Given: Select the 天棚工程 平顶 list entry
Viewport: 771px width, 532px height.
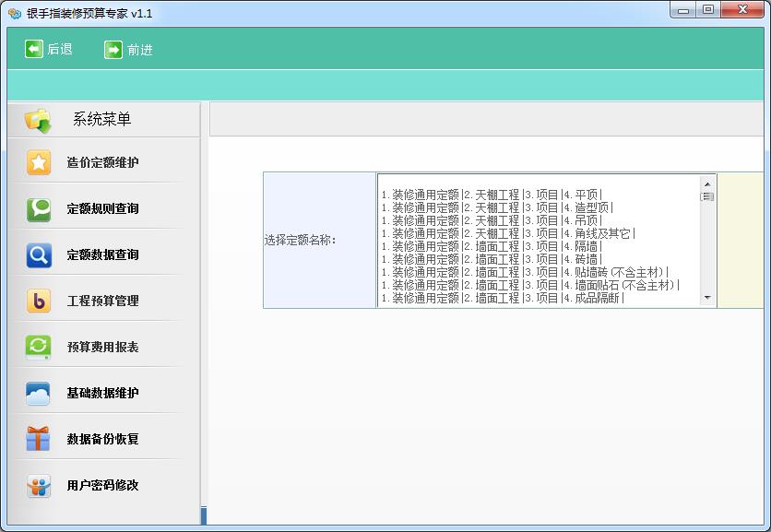Looking at the screenshot, I should [491, 195].
